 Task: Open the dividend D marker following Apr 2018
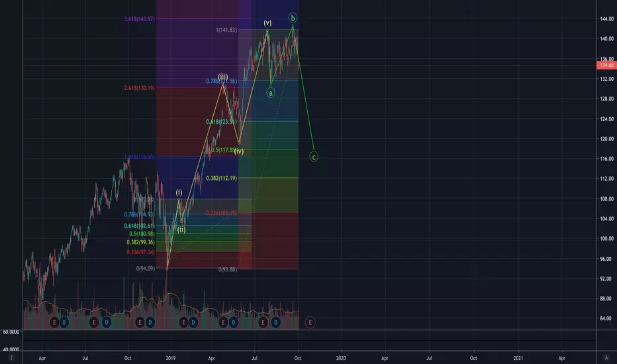[x=64, y=323]
